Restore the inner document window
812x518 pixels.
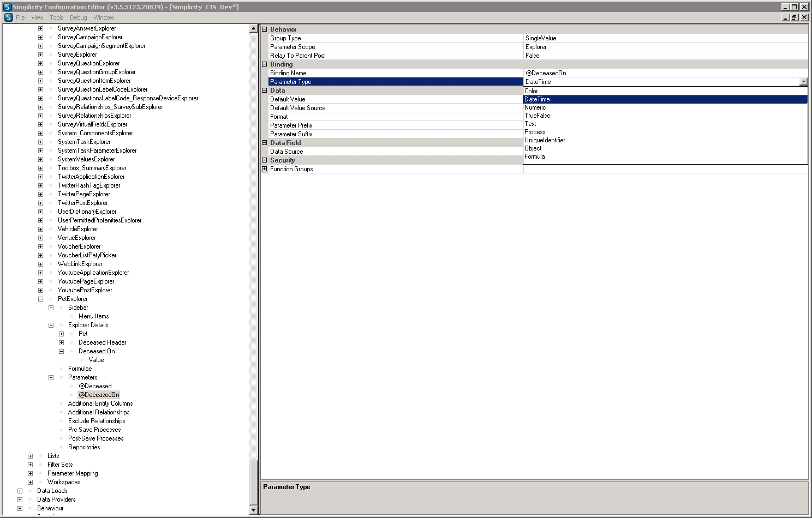pyautogui.click(x=795, y=17)
